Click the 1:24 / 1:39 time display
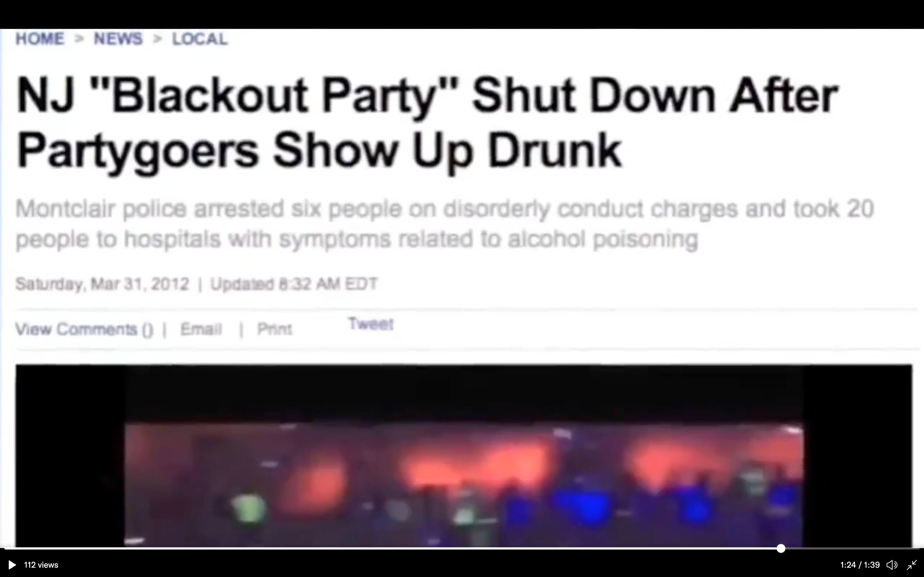Screen dimensions: 924x577 860,565
